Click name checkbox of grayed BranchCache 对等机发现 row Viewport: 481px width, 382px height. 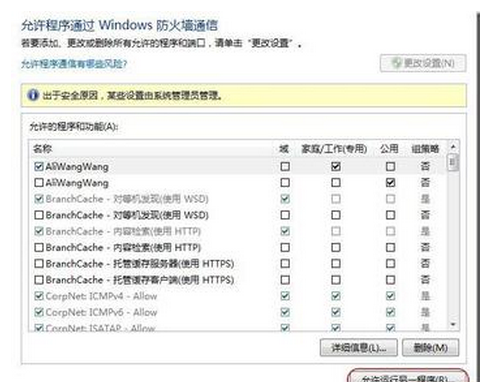coord(39,199)
